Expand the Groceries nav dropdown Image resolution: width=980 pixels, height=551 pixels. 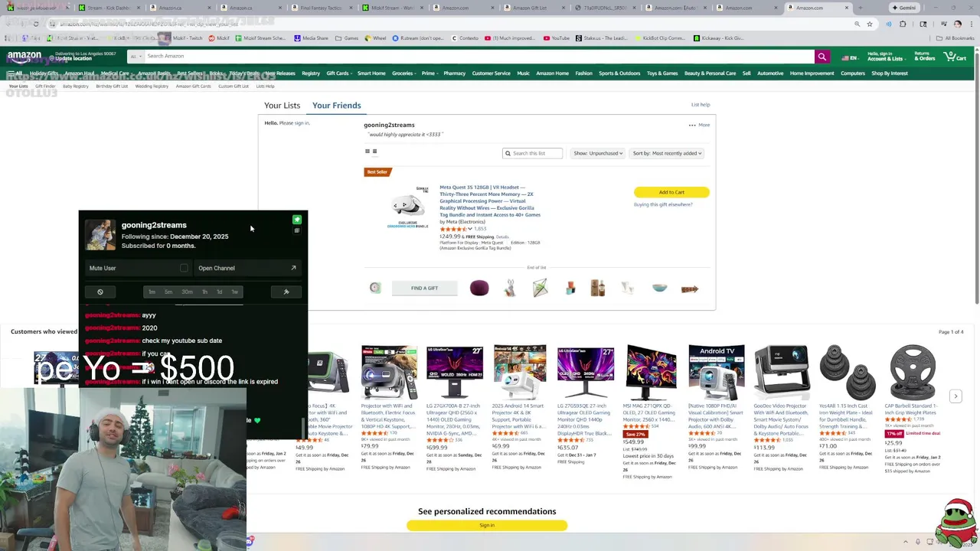pyautogui.click(x=403, y=73)
